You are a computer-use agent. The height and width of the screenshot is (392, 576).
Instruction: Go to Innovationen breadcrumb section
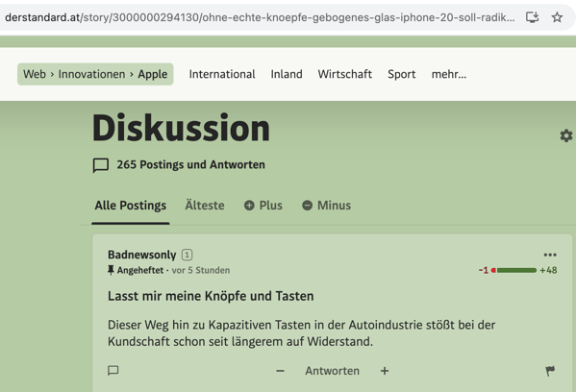[91, 74]
